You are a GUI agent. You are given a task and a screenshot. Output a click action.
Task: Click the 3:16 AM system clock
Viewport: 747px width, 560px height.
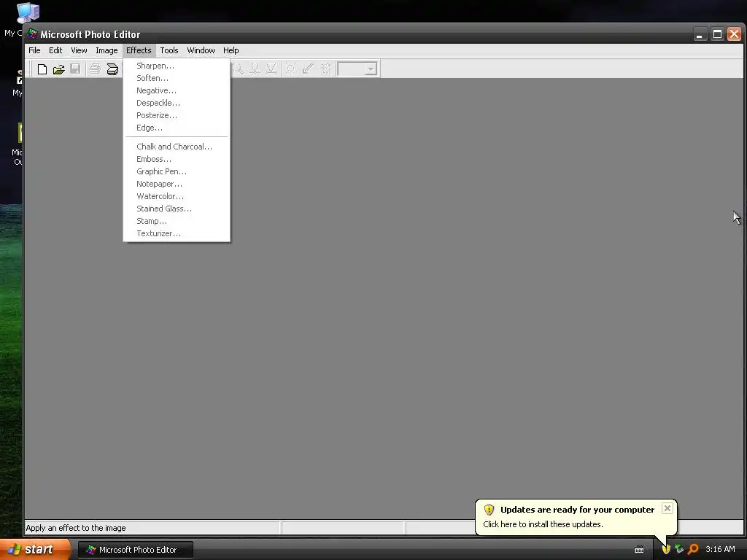(x=720, y=549)
